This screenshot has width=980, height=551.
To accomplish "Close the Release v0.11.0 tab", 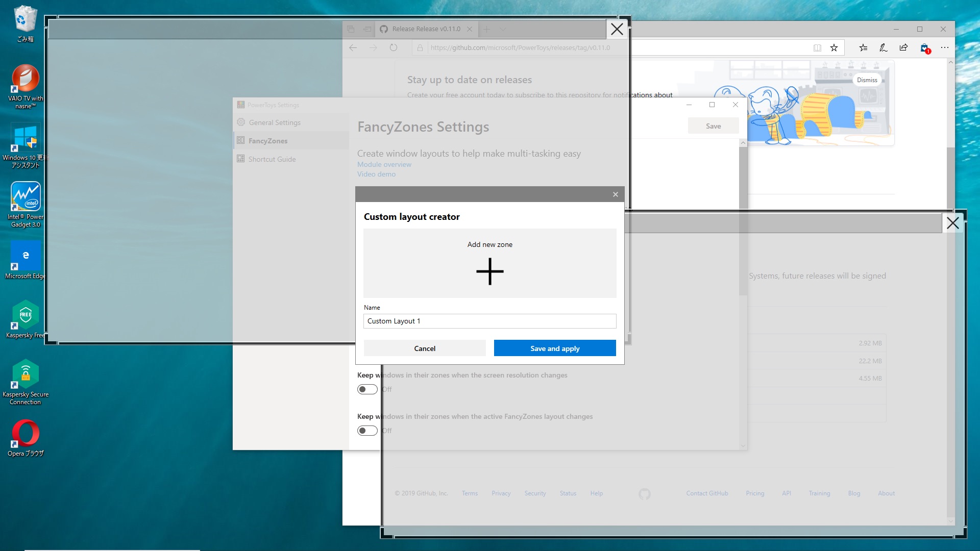I will pos(470,29).
